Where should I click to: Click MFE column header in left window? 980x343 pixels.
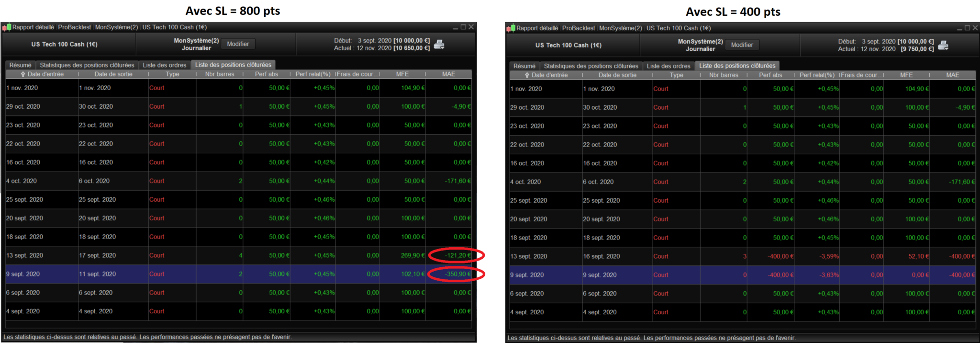coord(402,74)
